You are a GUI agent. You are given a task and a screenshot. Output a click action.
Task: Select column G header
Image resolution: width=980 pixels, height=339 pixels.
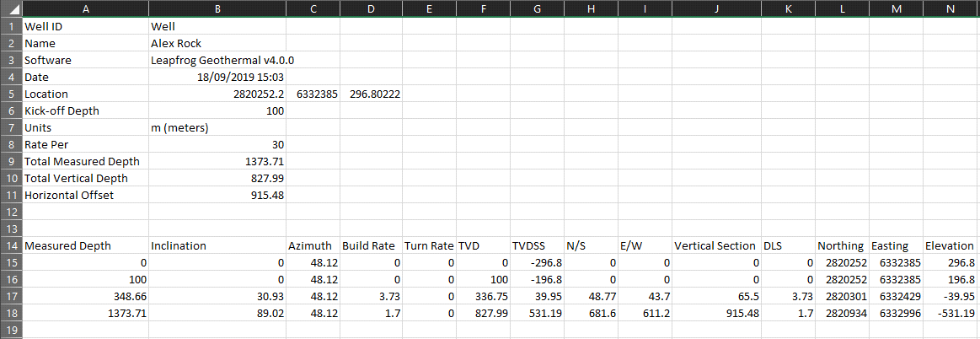click(537, 8)
